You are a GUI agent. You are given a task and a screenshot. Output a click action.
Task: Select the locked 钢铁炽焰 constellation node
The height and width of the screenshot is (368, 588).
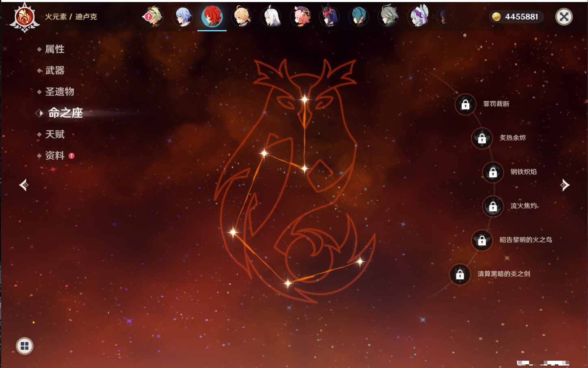[493, 172]
